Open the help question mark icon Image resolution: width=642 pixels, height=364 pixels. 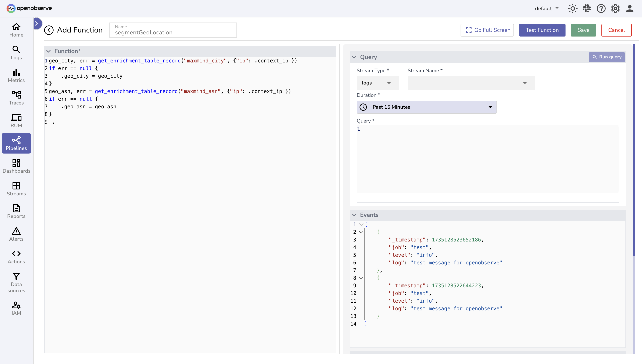[601, 8]
